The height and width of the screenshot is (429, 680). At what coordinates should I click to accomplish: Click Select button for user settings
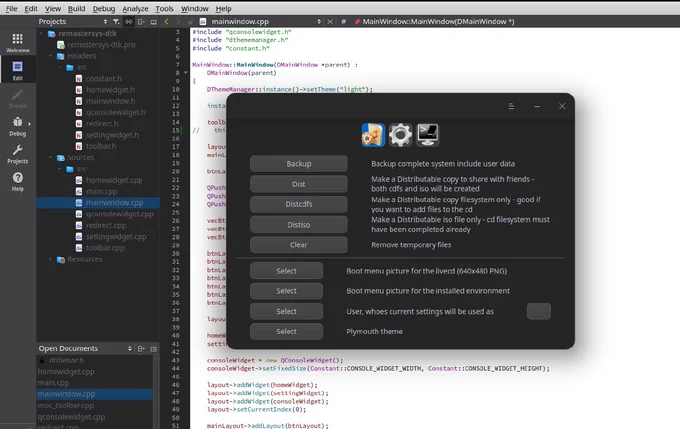click(x=286, y=311)
